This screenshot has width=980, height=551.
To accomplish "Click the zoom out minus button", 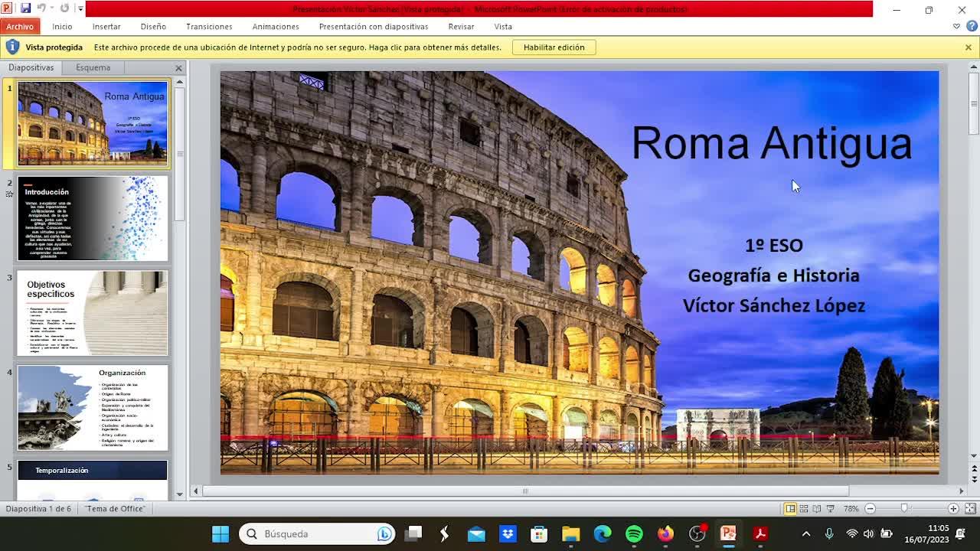I will (x=870, y=509).
